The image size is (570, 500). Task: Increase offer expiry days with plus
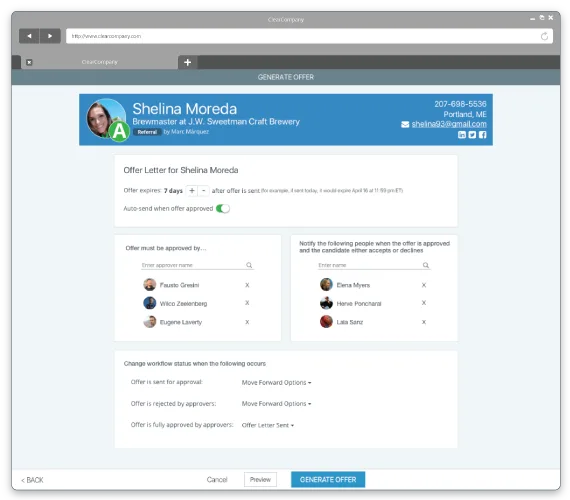pyautogui.click(x=192, y=191)
